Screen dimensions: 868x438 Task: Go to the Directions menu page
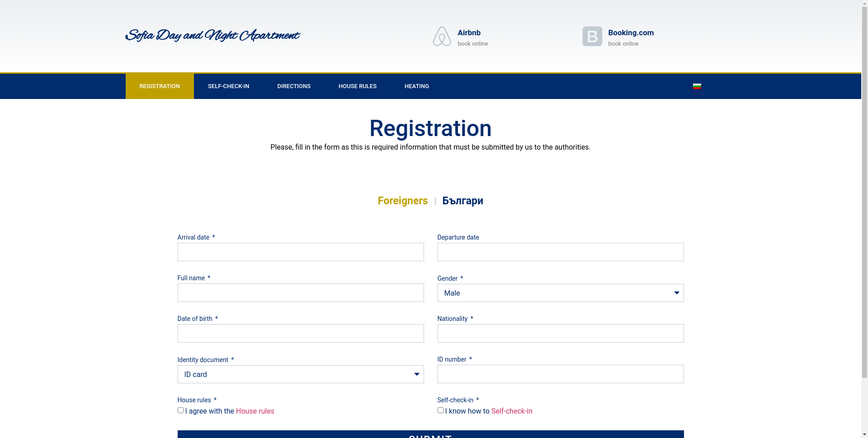[293, 86]
